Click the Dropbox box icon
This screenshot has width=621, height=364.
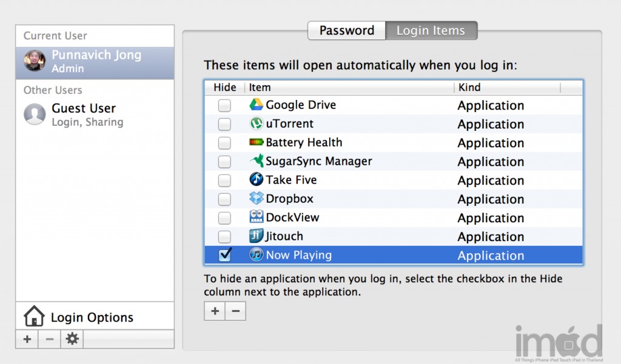coord(256,199)
